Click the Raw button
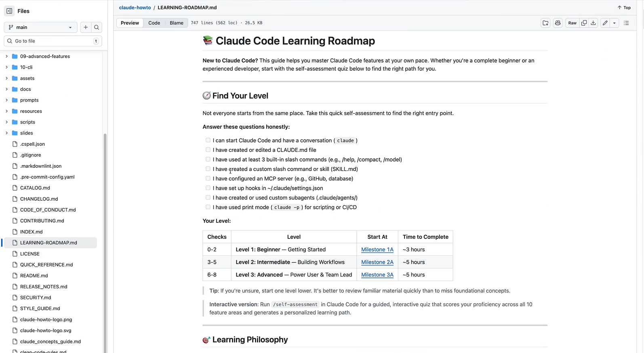 pyautogui.click(x=572, y=23)
